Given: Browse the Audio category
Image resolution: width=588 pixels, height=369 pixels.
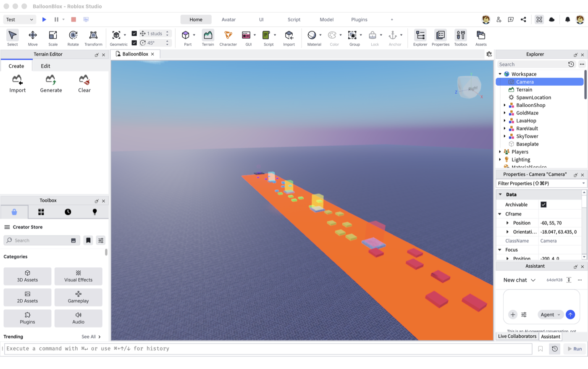Looking at the screenshot, I should pyautogui.click(x=78, y=319).
